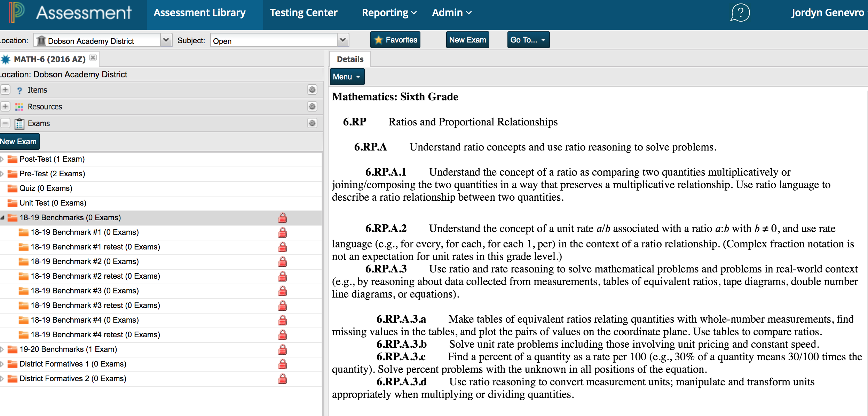This screenshot has width=868, height=416.
Task: Click the Quiz folder icon
Action: coord(13,188)
